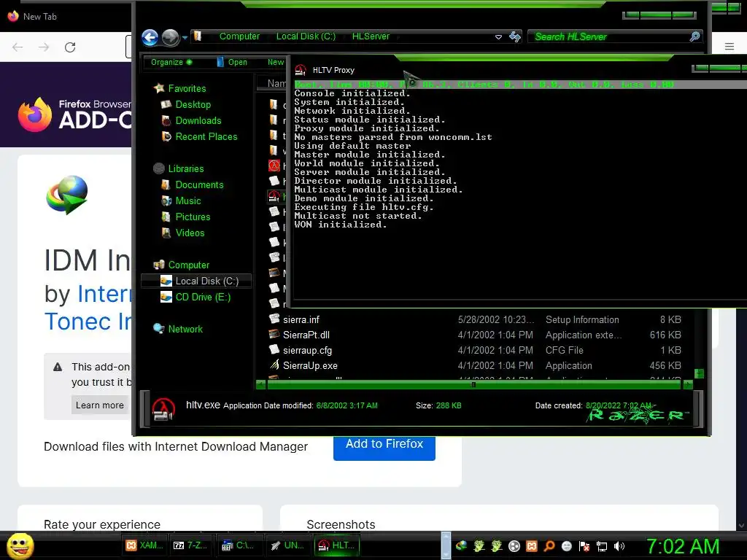Go back in Firefox

coord(18,47)
